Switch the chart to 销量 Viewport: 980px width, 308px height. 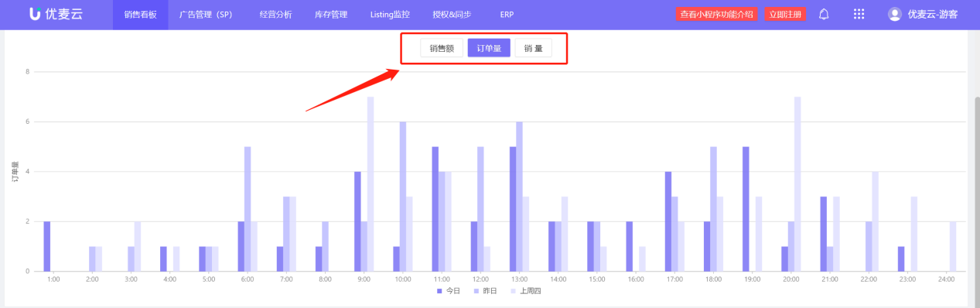[x=534, y=48]
